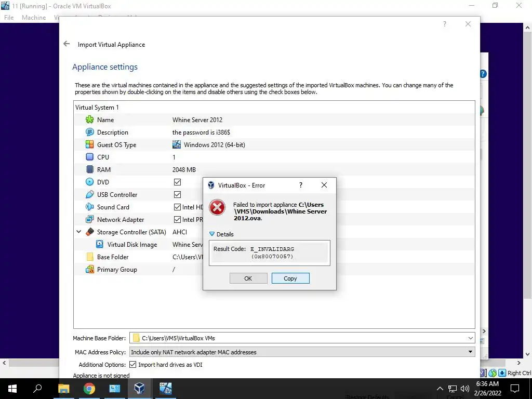Viewport: 532px width, 399px height.
Task: Click the VM status bar mouse integration icon
Action: (493, 373)
